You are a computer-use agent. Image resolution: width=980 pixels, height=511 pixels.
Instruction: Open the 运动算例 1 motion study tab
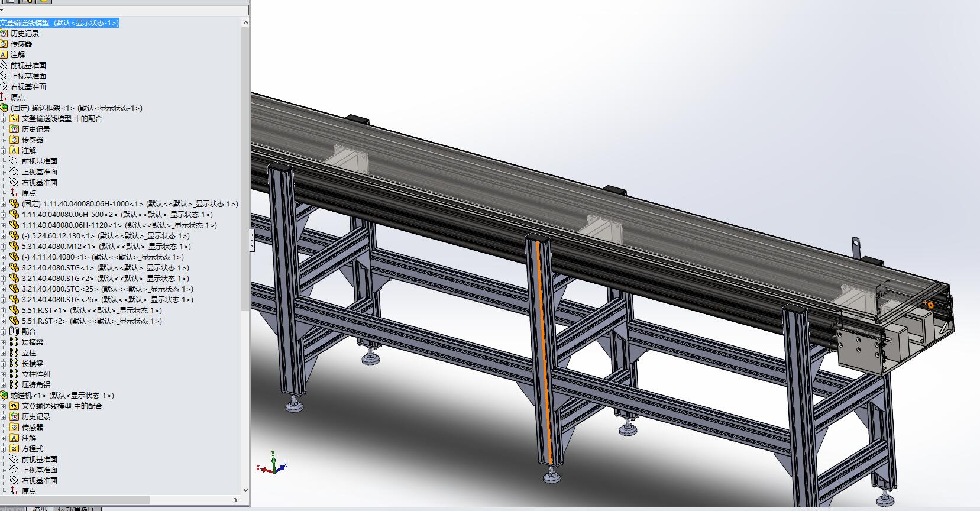[x=77, y=509]
